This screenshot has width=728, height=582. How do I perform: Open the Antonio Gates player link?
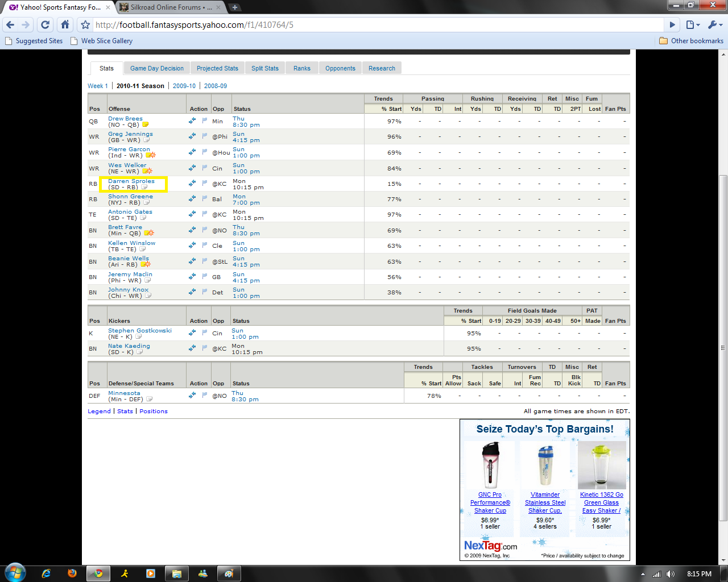point(130,212)
